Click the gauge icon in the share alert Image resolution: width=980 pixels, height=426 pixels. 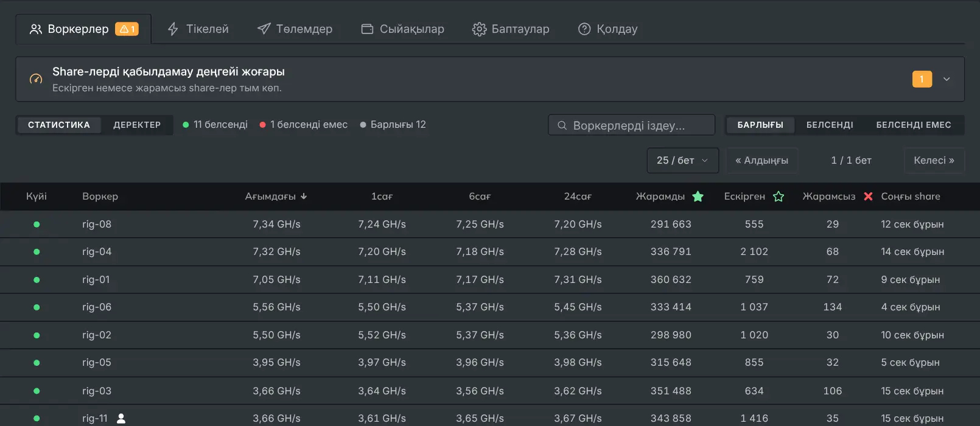click(x=36, y=79)
